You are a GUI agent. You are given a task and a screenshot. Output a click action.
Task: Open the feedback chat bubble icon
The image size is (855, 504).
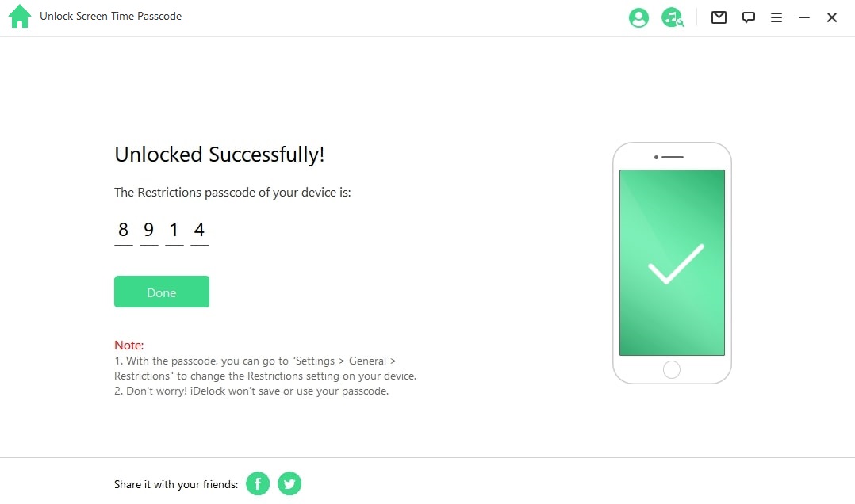tap(748, 17)
